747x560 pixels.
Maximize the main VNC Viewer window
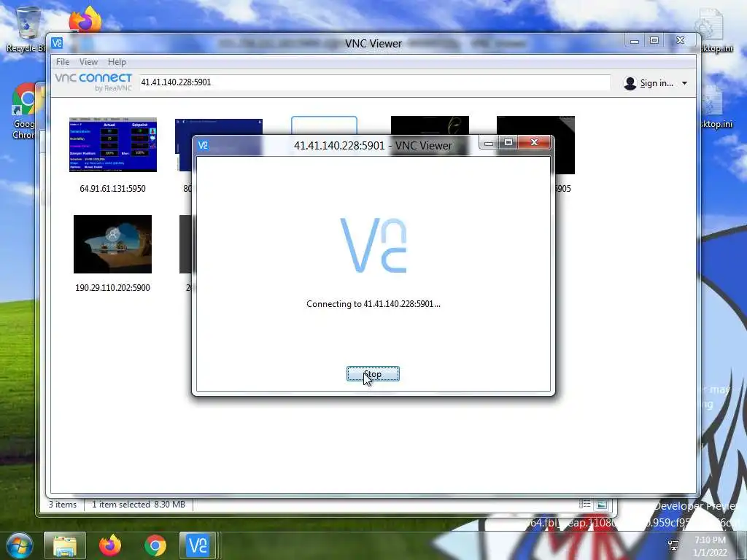[x=654, y=41]
